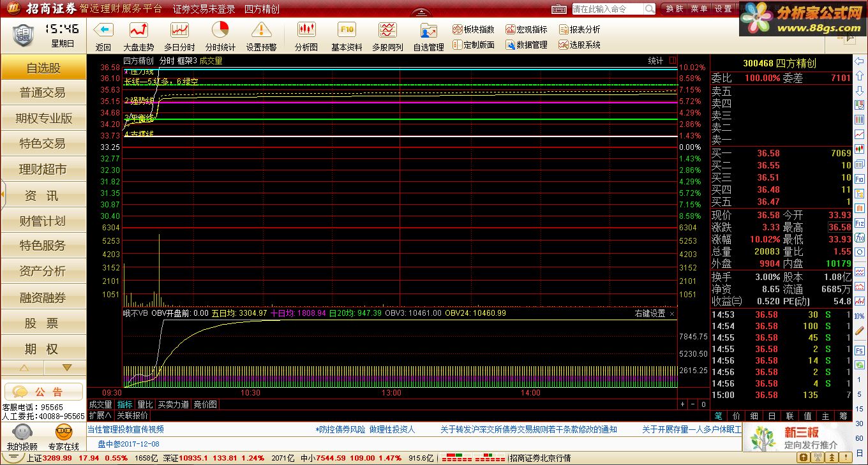Open 公告 announcements button
The height and width of the screenshot is (465, 868).
click(43, 392)
